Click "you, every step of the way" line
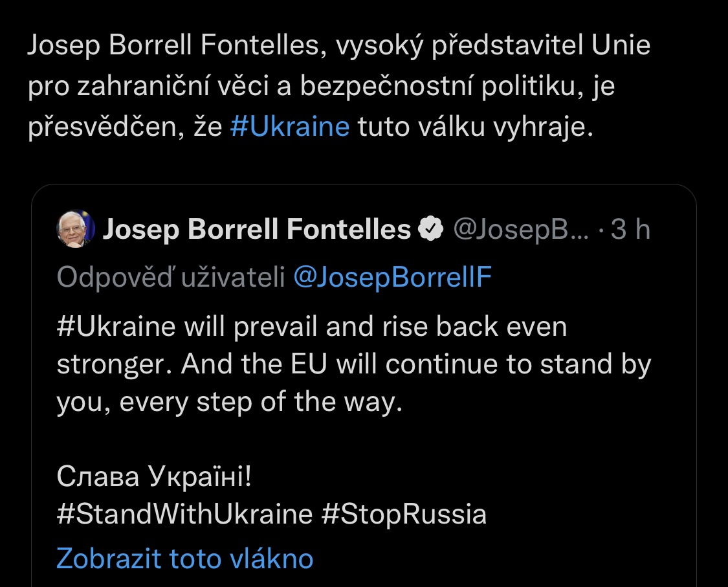Viewport: 728px width, 587px height. 230,403
